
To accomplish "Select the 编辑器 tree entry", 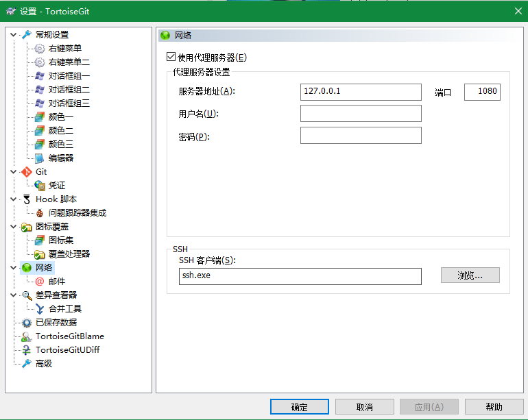I will pyautogui.click(x=61, y=158).
